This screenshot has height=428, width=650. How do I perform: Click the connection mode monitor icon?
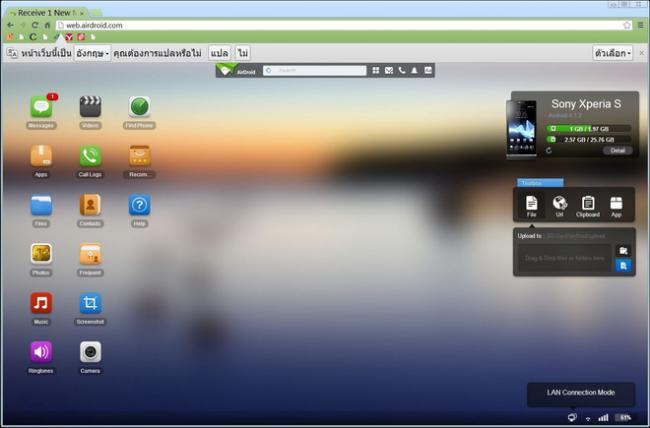tap(572, 417)
